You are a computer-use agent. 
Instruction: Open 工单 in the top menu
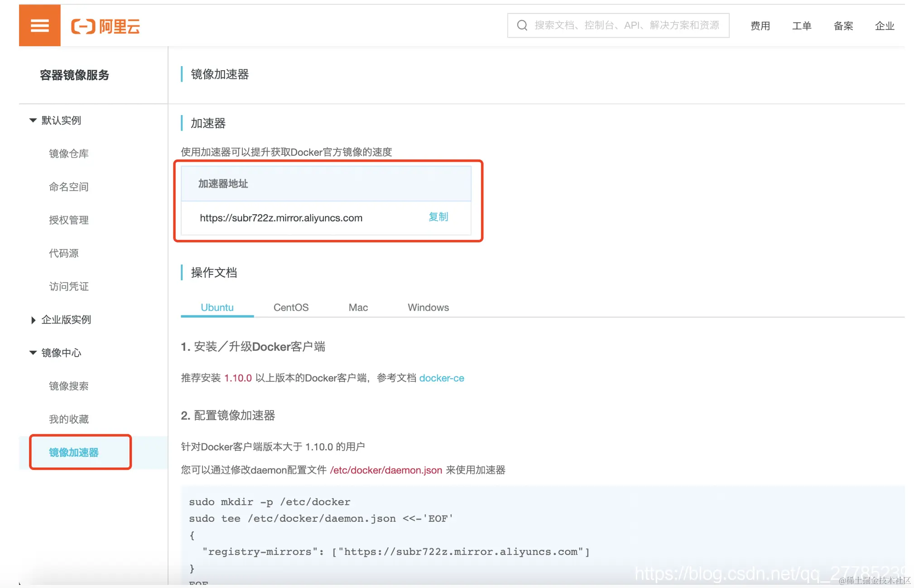[x=801, y=25]
